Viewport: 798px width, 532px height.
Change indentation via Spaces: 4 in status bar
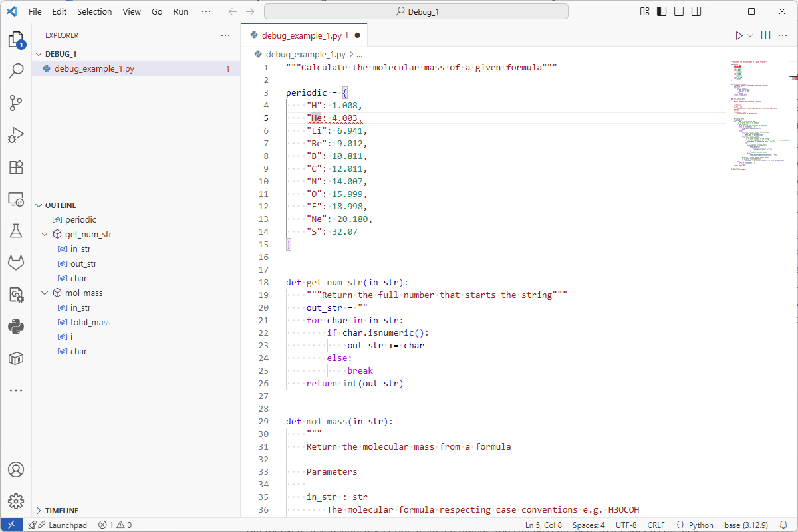click(x=589, y=525)
